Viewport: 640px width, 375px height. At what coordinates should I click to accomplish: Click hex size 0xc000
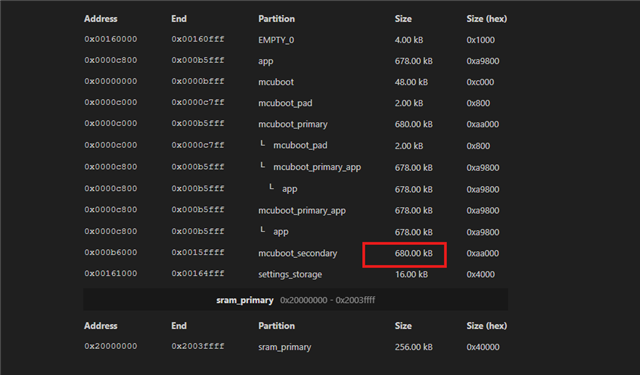(480, 82)
